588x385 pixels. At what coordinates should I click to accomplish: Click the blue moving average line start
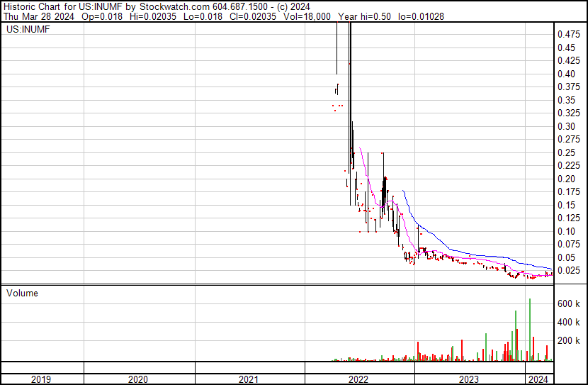[x=403, y=191]
